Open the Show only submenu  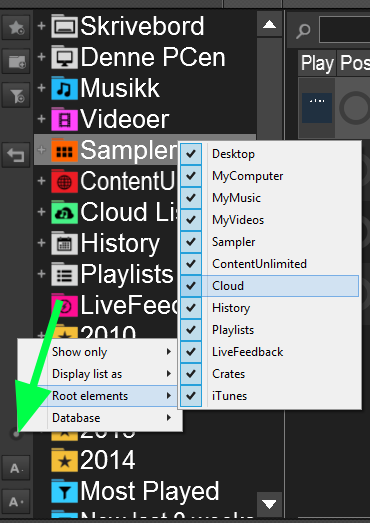pos(100,352)
